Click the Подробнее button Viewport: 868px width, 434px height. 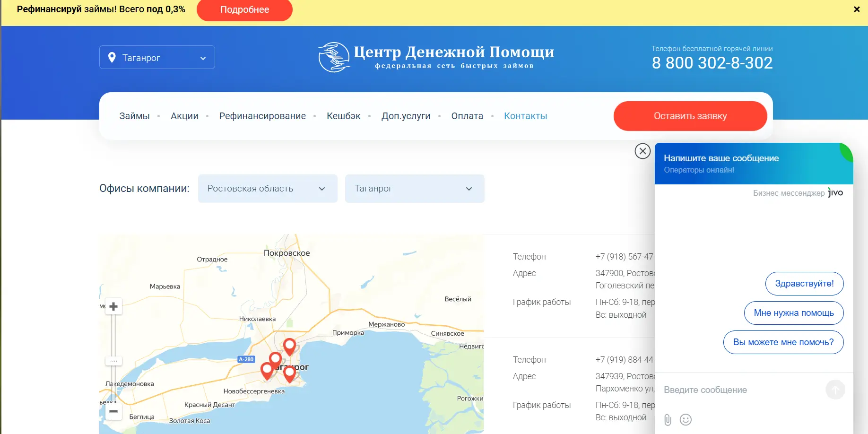(244, 10)
